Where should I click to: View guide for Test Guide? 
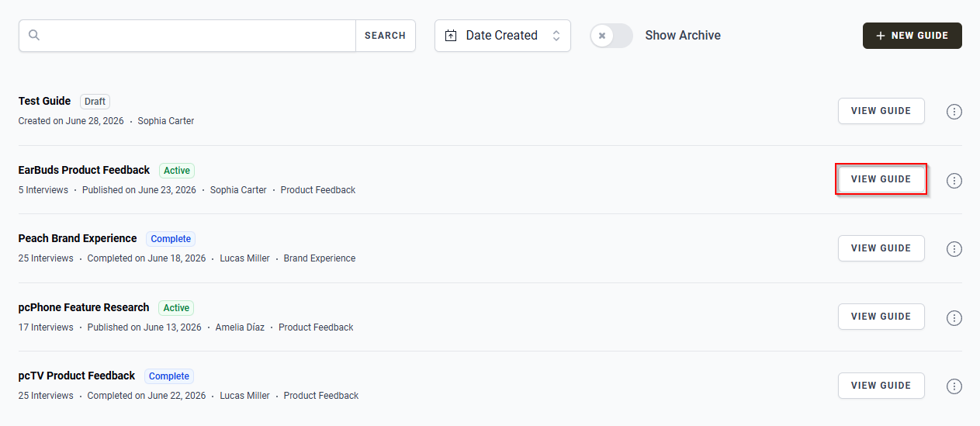tap(881, 111)
